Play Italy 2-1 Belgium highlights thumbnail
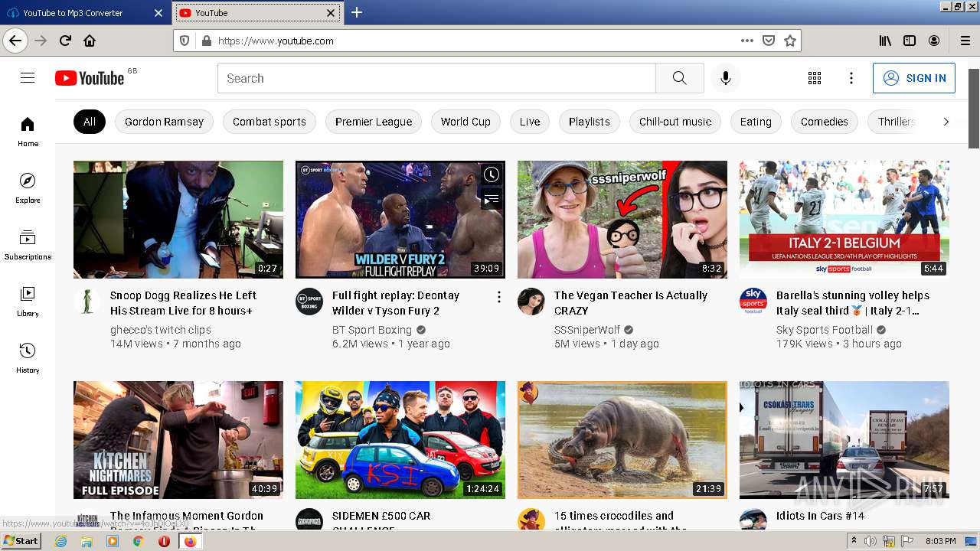980x551 pixels. pos(844,220)
